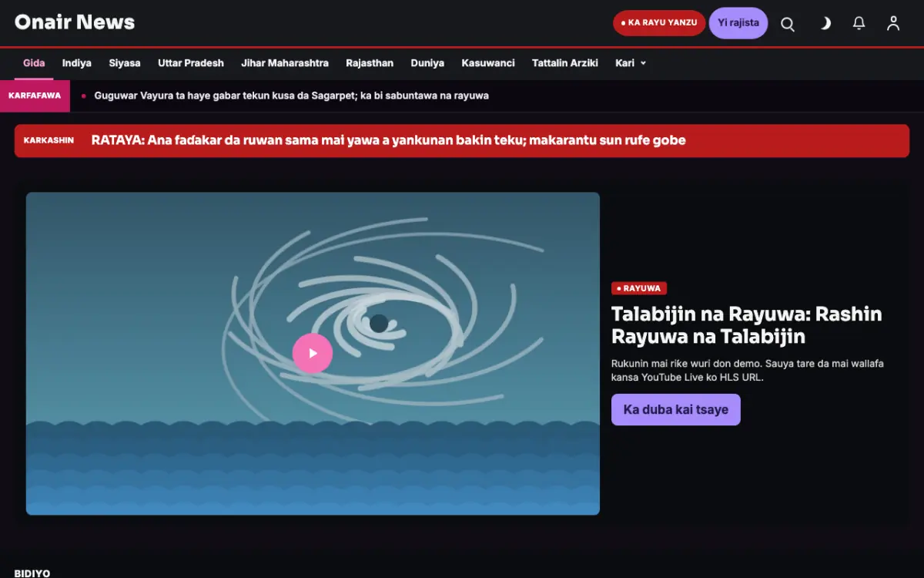Click the Onair News logo
This screenshot has height=578, width=924.
(x=75, y=22)
